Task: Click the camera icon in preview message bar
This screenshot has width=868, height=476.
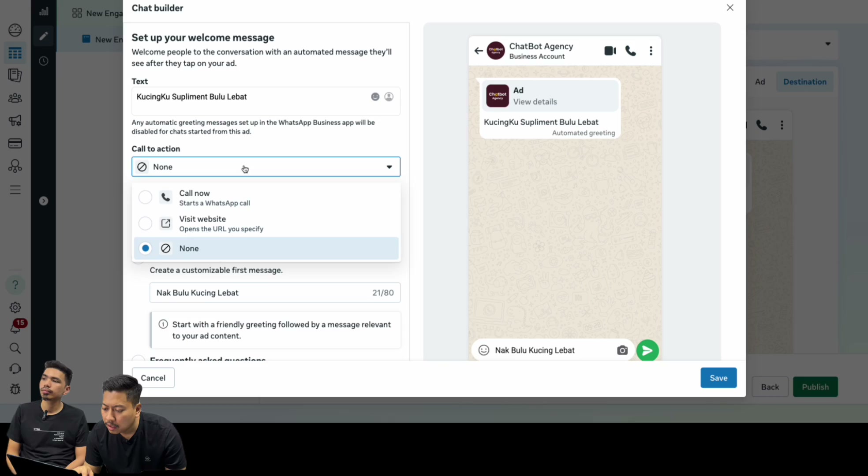Action: (x=622, y=350)
